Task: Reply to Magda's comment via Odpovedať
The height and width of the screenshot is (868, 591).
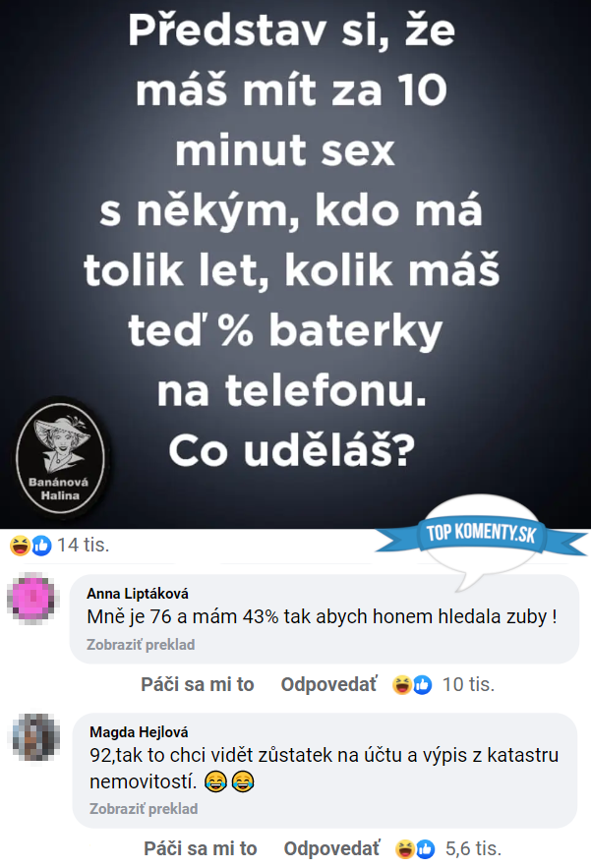Action: point(331,848)
